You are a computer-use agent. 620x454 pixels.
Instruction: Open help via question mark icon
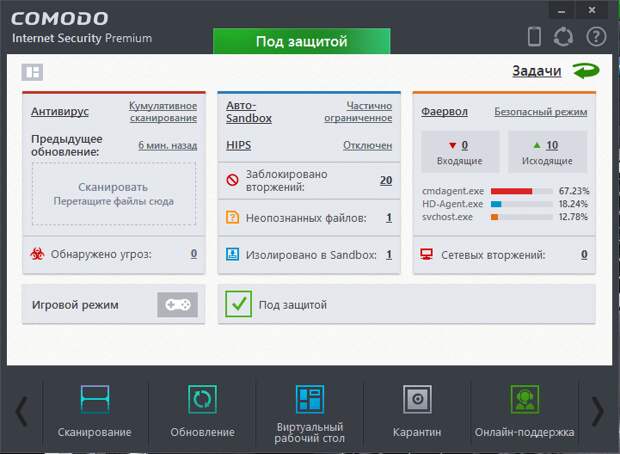596,37
